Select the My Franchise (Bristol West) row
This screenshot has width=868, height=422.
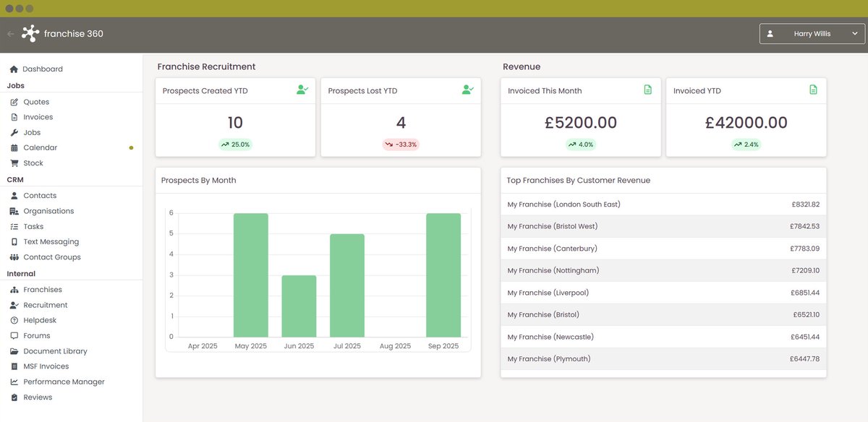pyautogui.click(x=663, y=226)
